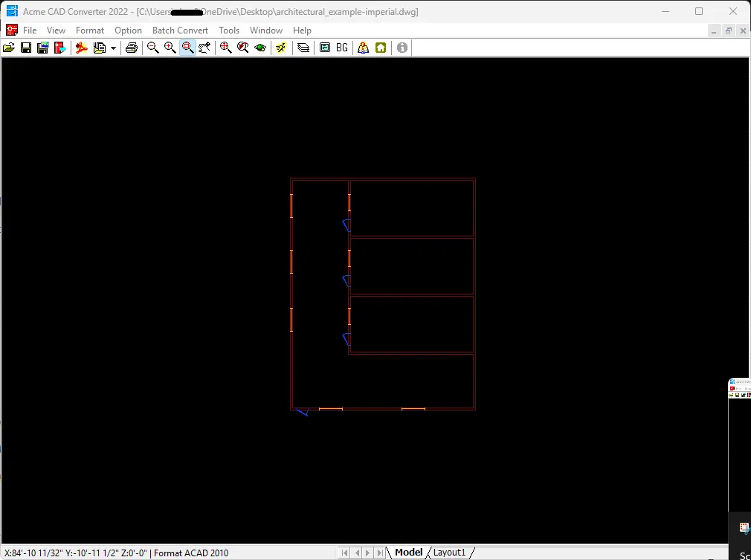Click the Print icon
The height and width of the screenshot is (560, 751).
[x=131, y=48]
